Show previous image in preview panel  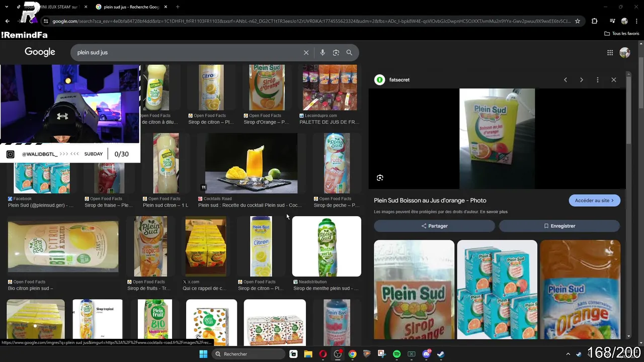point(566,80)
